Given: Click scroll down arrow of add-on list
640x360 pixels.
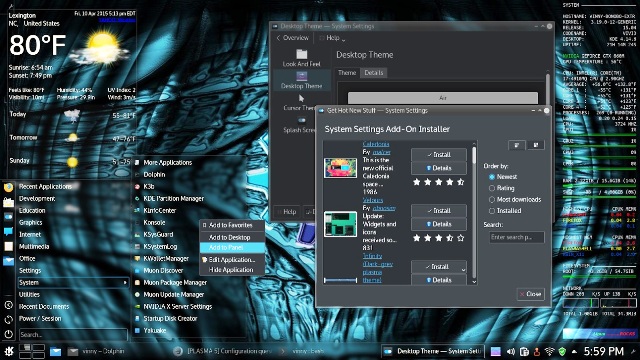Looking at the screenshot, I should [x=474, y=281].
